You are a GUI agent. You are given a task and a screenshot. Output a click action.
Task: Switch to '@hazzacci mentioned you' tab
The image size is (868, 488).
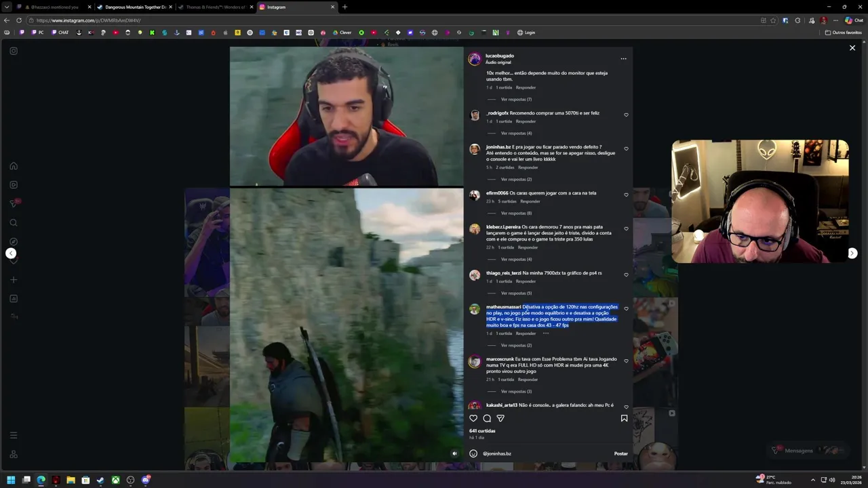coord(54,7)
